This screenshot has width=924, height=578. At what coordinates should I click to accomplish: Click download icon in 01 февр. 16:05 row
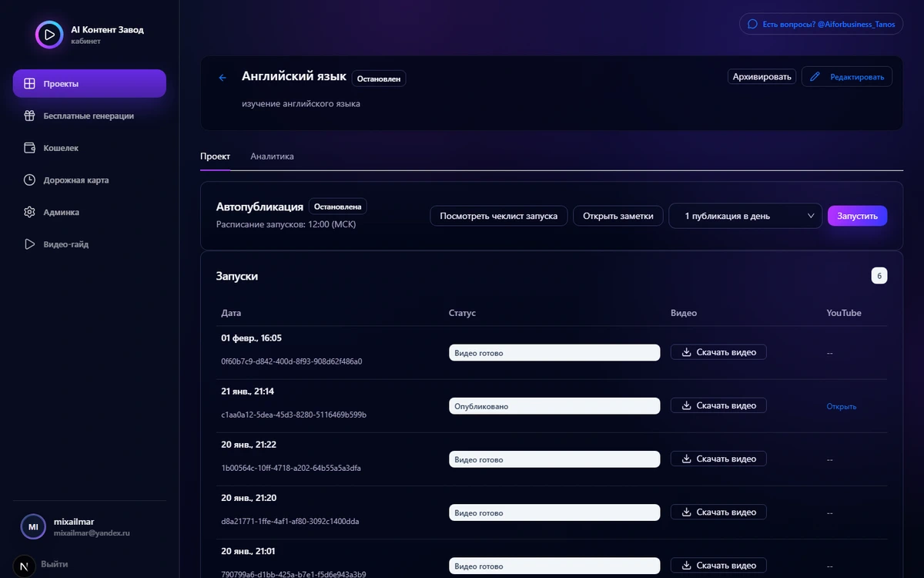[686, 352]
